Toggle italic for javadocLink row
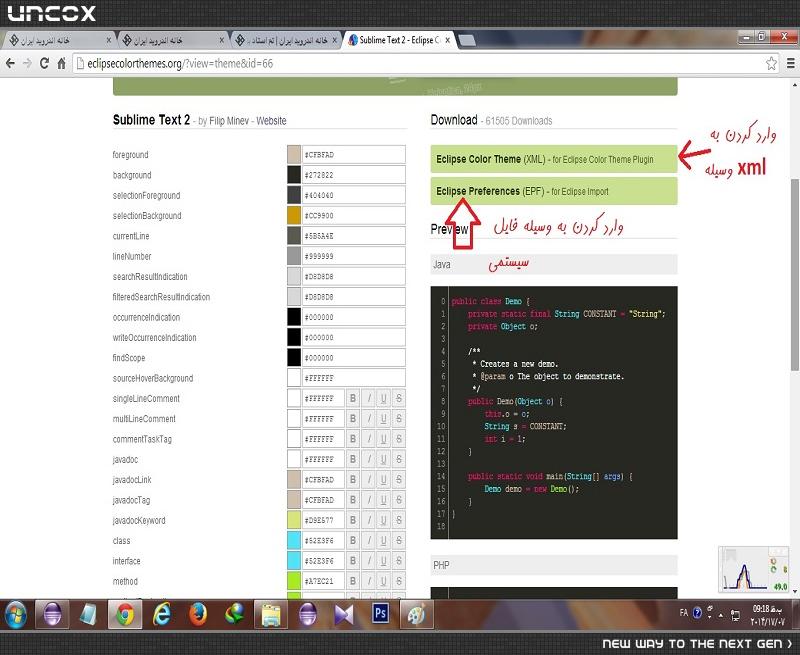Screen dimensions: 800x655 tap(369, 480)
